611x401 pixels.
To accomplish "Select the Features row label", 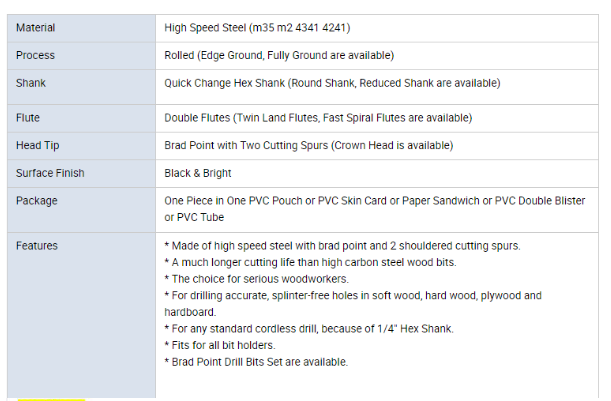I will pos(37,246).
